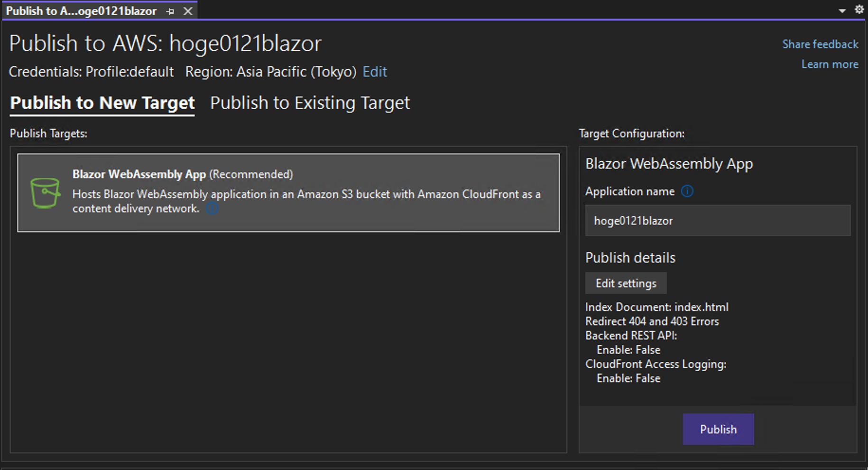Click the green S3 bucket icon
The width and height of the screenshot is (868, 470).
[45, 193]
